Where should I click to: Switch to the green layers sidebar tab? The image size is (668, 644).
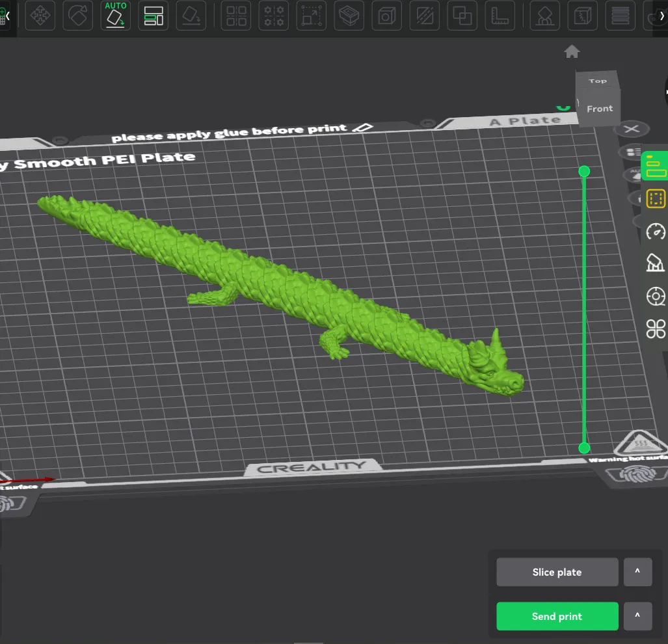coord(656,166)
